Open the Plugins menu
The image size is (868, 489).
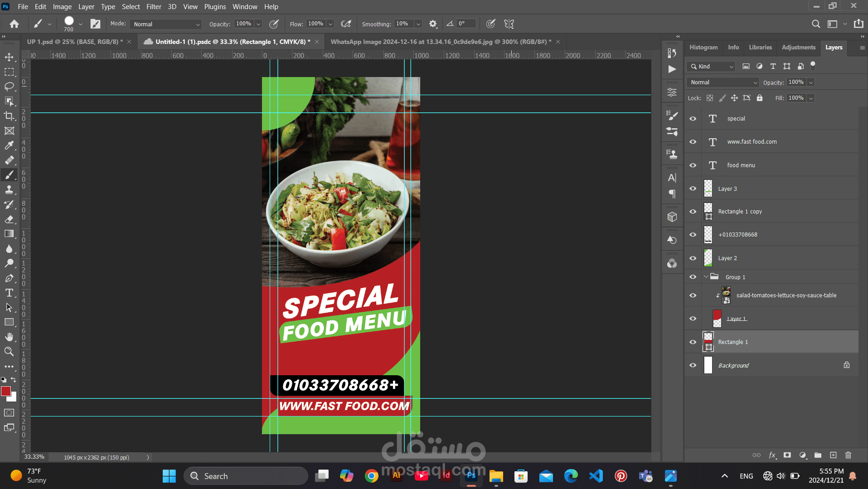point(215,7)
